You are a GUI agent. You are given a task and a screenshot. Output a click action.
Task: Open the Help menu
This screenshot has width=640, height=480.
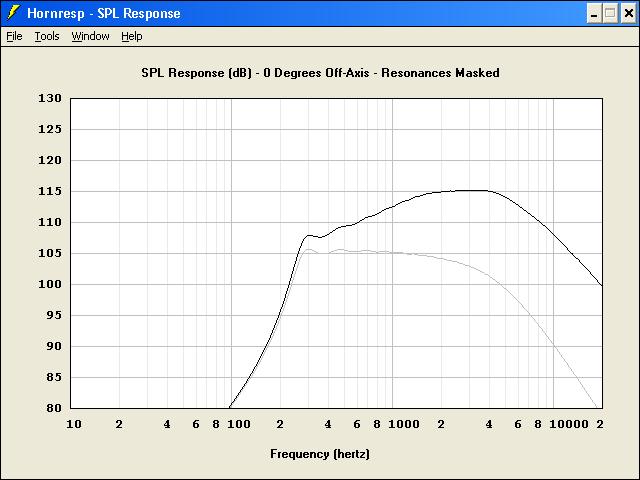pos(132,36)
